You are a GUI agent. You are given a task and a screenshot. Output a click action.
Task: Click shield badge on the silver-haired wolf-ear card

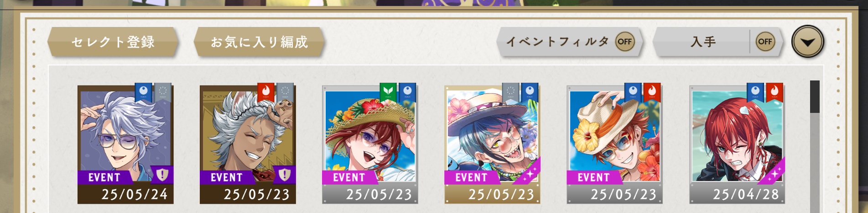pos(285,175)
